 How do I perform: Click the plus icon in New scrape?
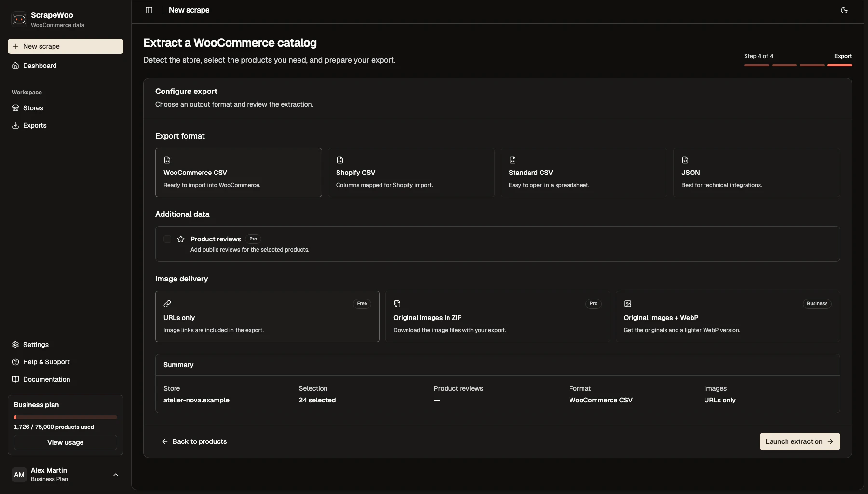coord(15,46)
